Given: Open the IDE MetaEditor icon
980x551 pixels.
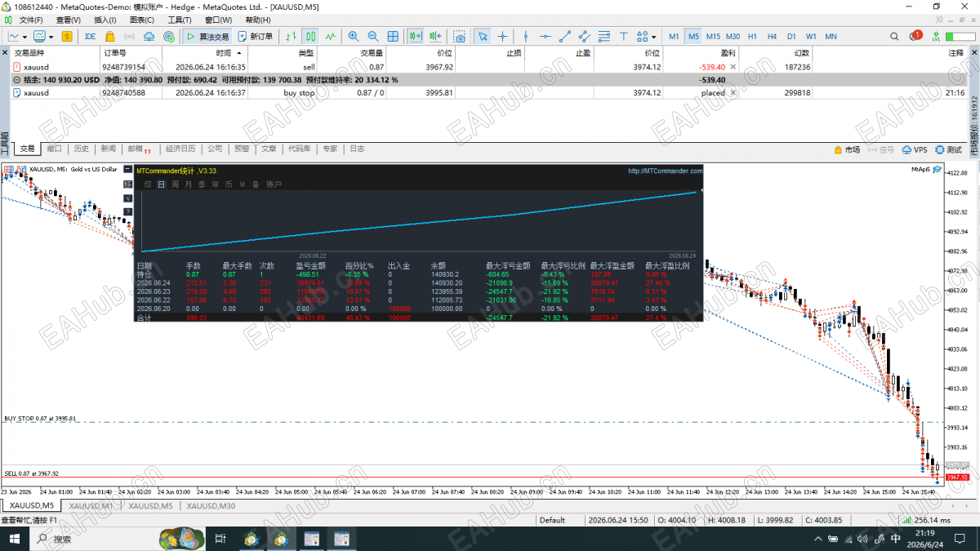Looking at the screenshot, I should click(x=90, y=36).
